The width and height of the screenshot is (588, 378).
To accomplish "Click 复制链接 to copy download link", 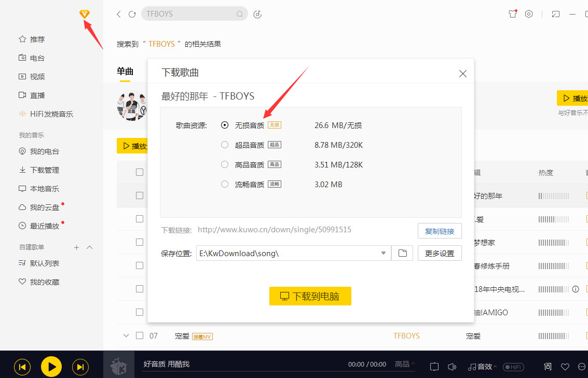I will (x=440, y=231).
